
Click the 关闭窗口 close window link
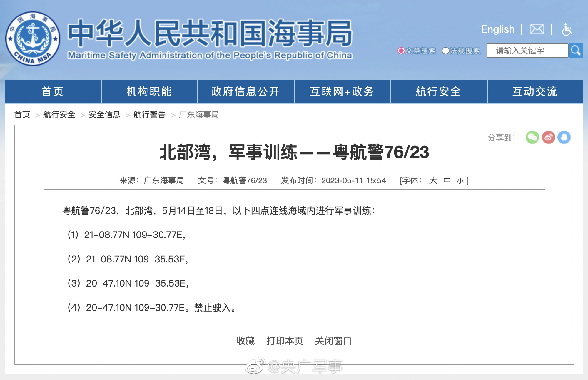[x=333, y=341]
